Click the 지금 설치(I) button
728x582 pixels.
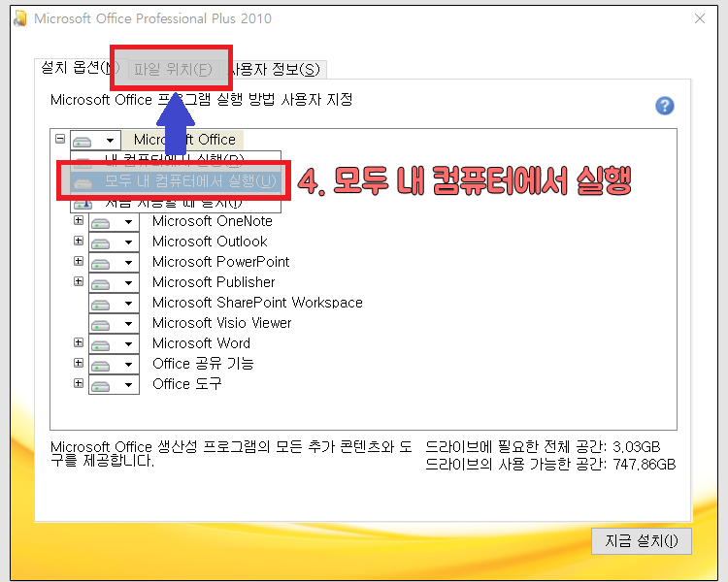pyautogui.click(x=642, y=540)
